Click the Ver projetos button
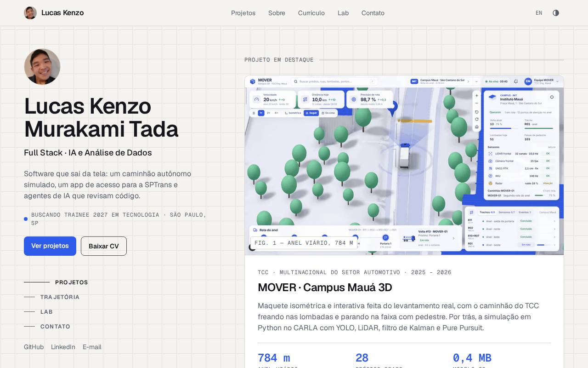Image resolution: width=588 pixels, height=368 pixels. (x=50, y=246)
